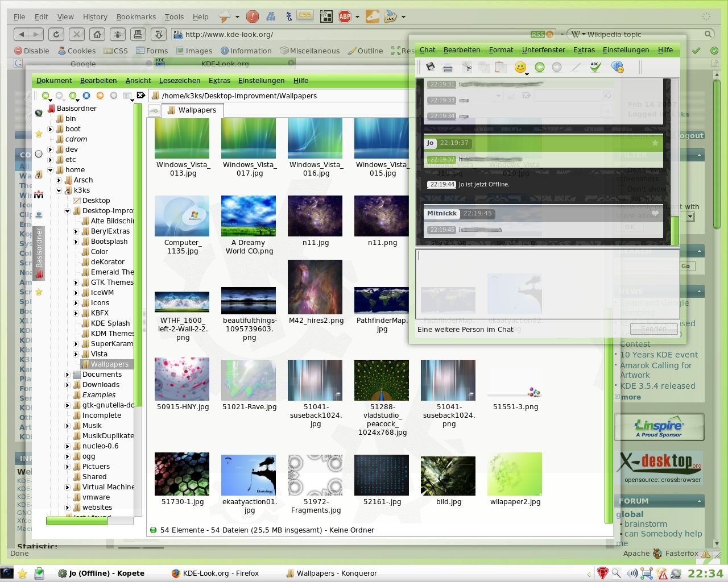This screenshot has height=582, width=728.
Task: Click Kopete's chat members bubble icon
Action: [617, 67]
